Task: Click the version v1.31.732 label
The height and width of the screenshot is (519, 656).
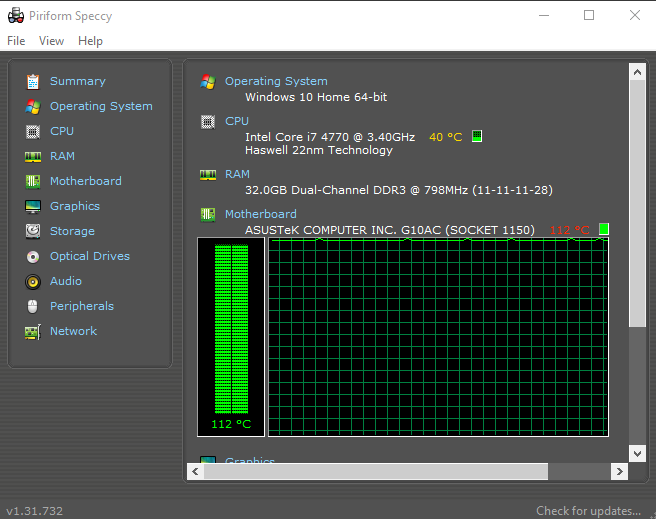Action: tap(34, 511)
